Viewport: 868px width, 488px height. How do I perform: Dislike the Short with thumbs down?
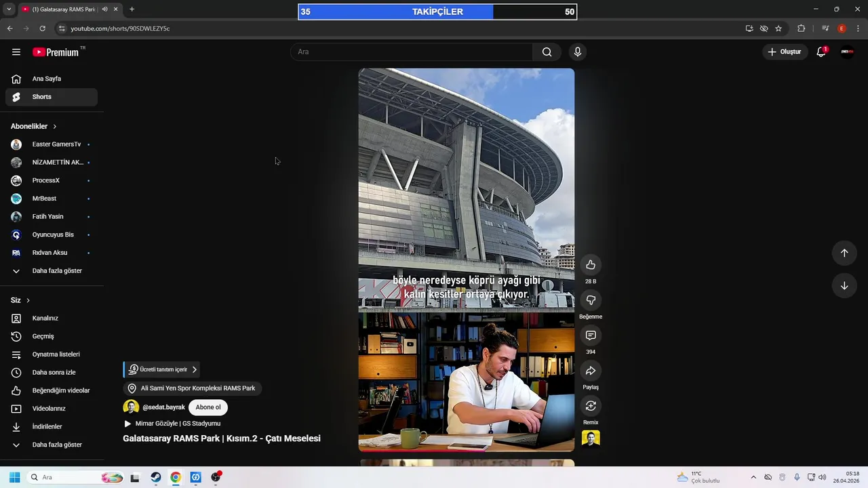point(591,300)
